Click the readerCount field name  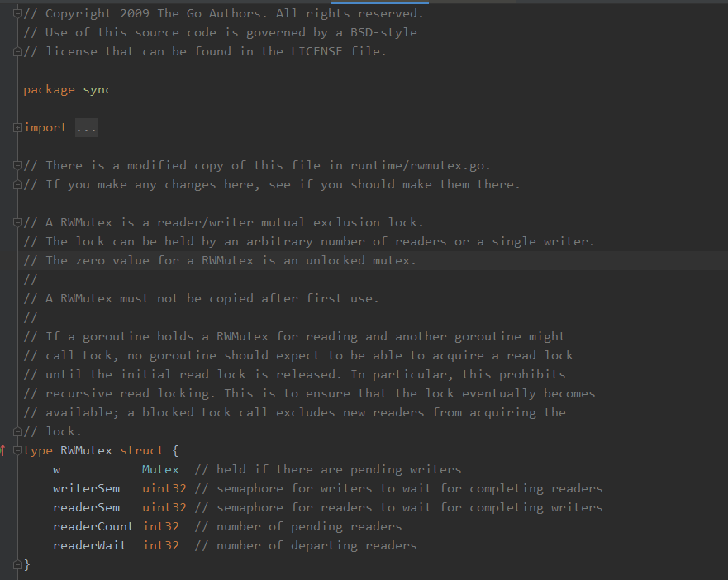point(93,526)
